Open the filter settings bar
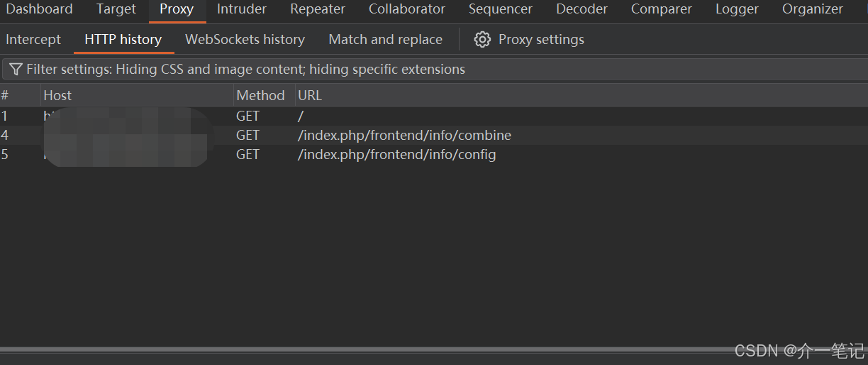868x365 pixels. (x=435, y=70)
